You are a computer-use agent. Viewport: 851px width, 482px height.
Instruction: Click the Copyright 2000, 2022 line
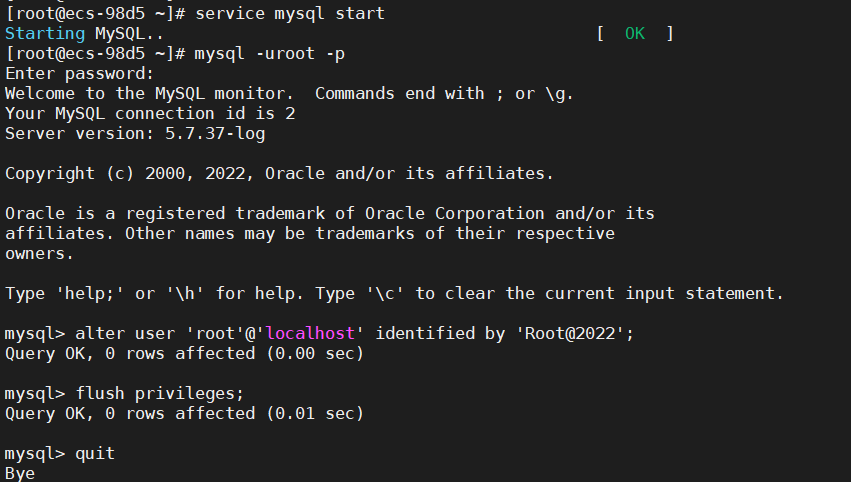click(278, 173)
